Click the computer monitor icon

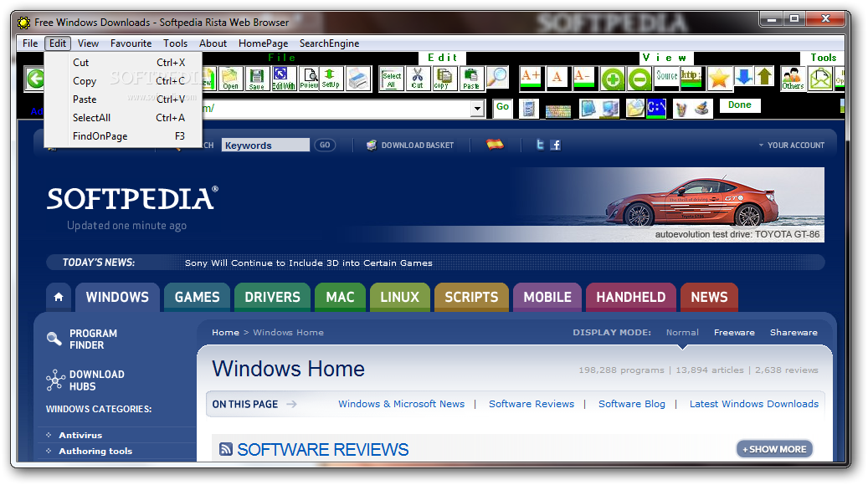click(610, 109)
